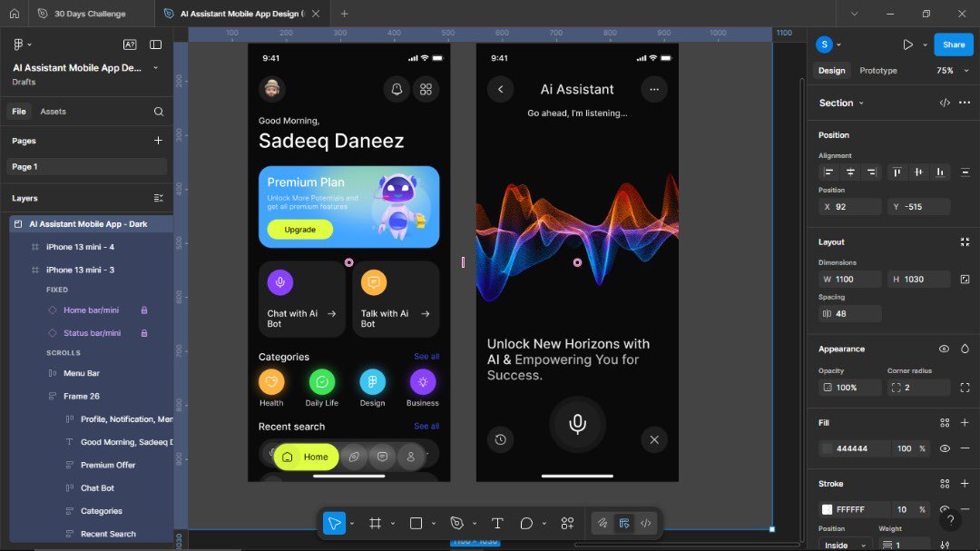
Task: Expand file name dropdown chevron
Action: click(x=156, y=67)
